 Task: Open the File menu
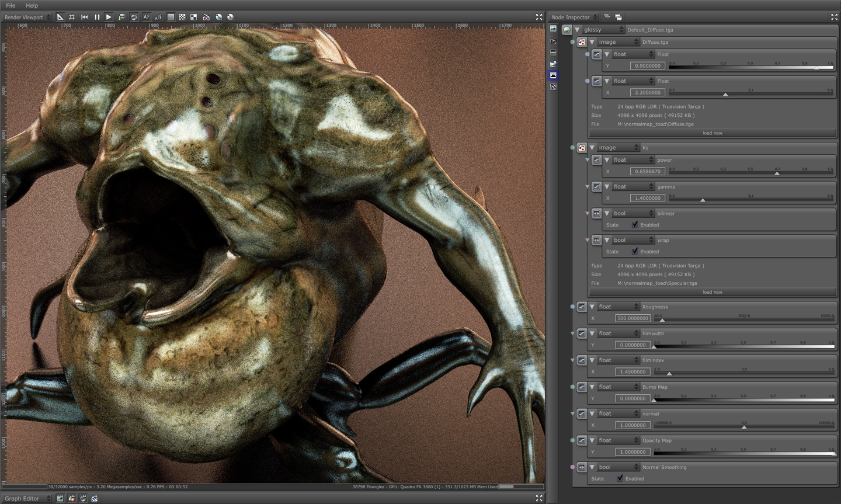coord(11,5)
